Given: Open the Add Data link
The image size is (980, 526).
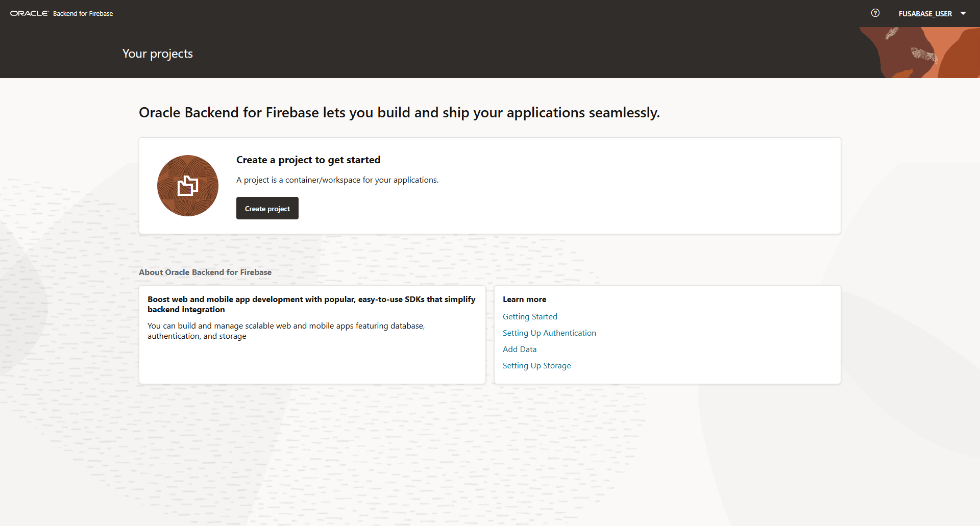Looking at the screenshot, I should (520, 349).
